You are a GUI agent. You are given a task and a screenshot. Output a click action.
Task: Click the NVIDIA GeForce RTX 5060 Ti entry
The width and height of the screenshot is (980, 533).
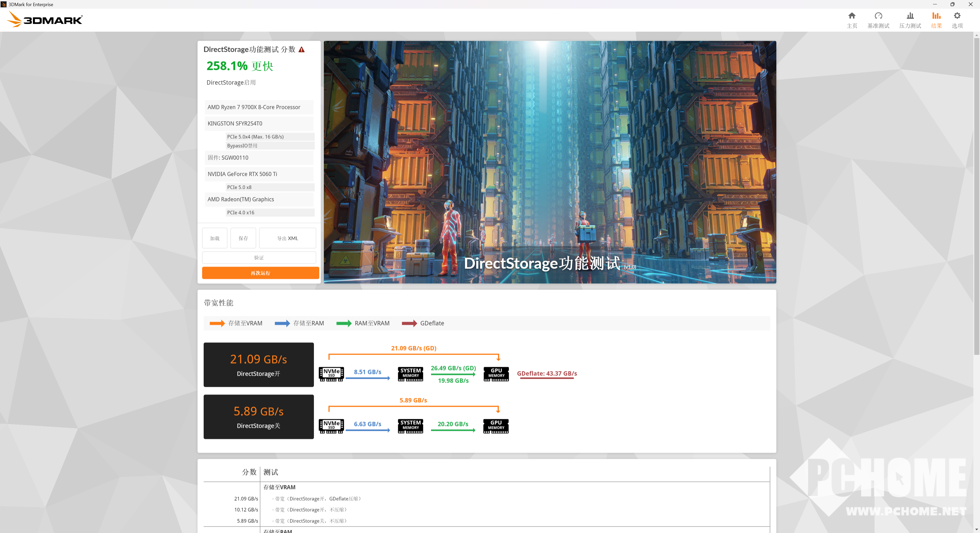click(259, 174)
